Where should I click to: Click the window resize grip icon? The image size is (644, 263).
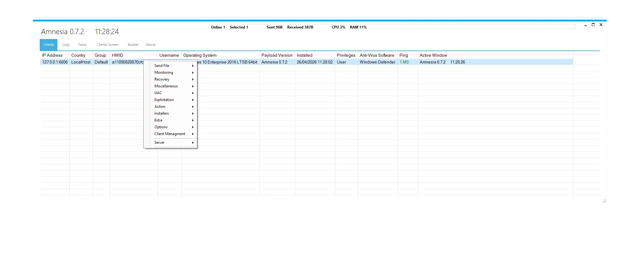pyautogui.click(x=604, y=201)
